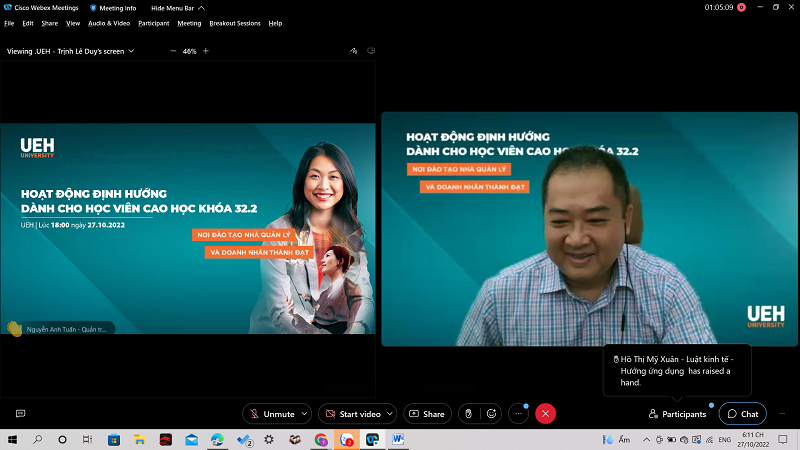Open Task View on taskbar
800x450 pixels.
click(x=87, y=439)
